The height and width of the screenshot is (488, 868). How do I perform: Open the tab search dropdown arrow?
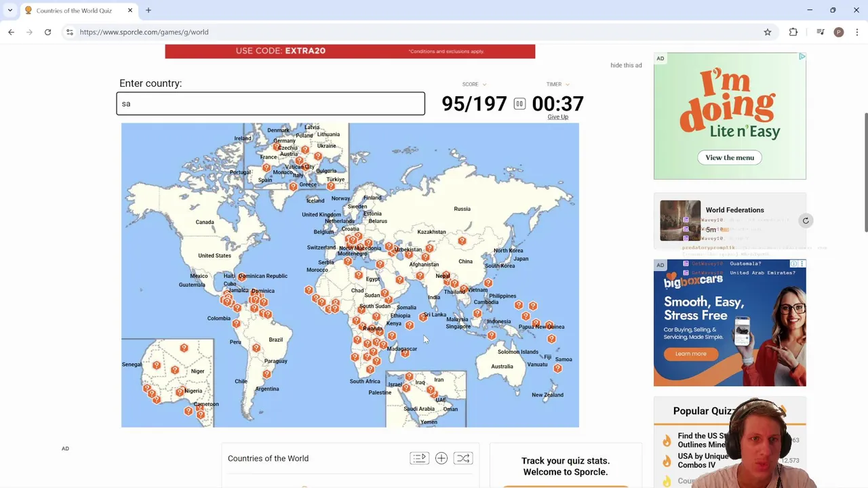[10, 10]
